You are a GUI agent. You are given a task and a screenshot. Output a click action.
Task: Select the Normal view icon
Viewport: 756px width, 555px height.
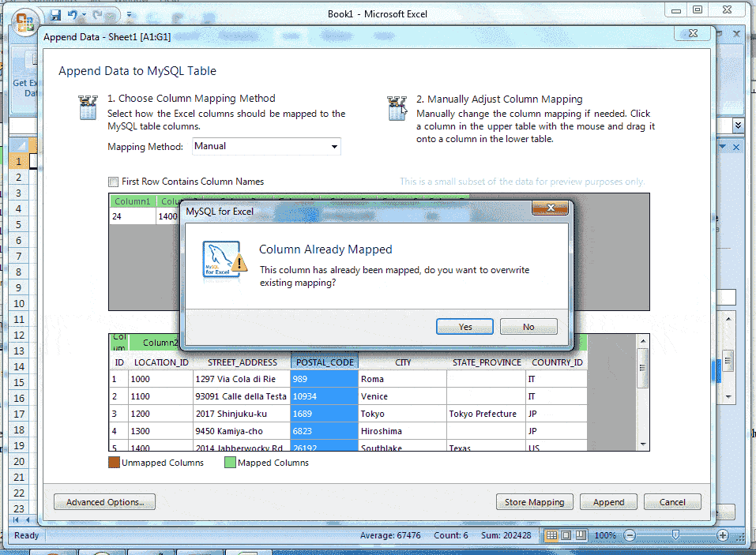[x=551, y=535]
